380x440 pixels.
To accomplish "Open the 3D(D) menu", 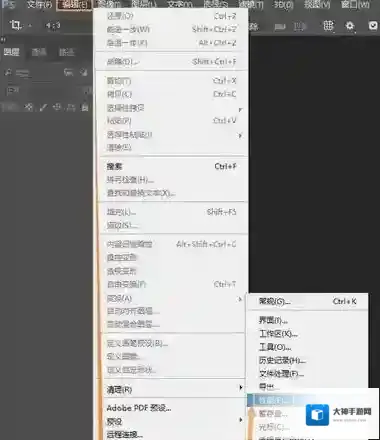I will pos(283,5).
